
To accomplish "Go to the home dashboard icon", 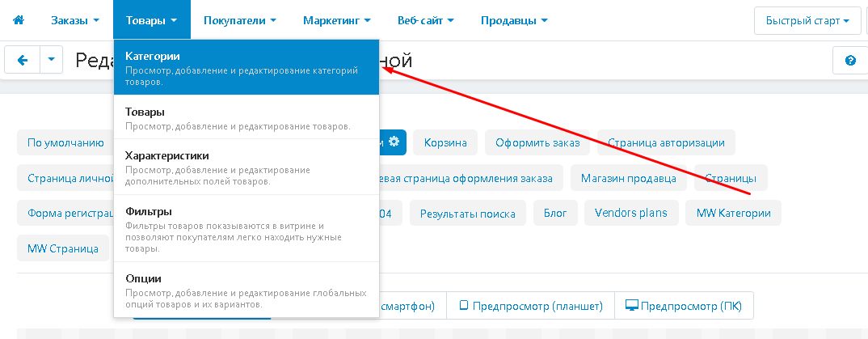I will pyautogui.click(x=19, y=20).
